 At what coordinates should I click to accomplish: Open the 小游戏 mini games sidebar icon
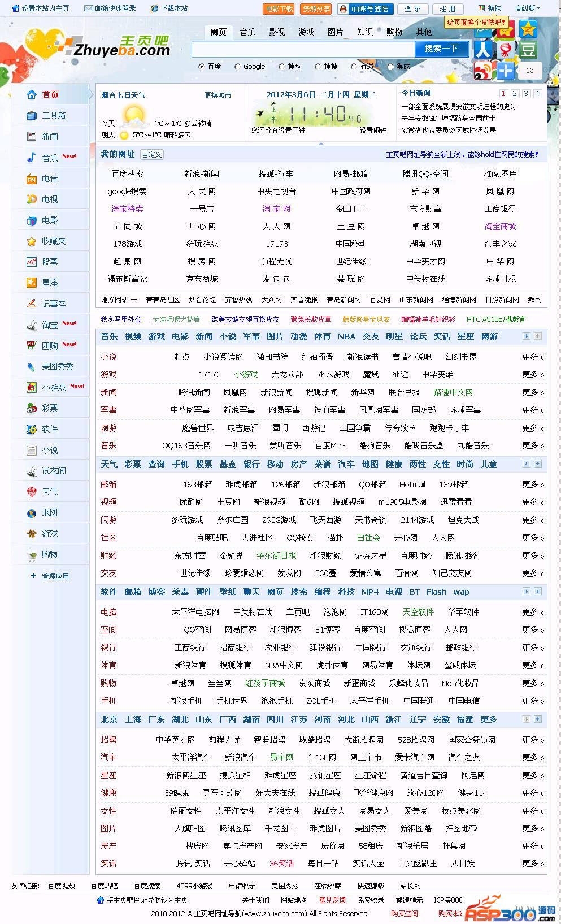click(x=32, y=387)
